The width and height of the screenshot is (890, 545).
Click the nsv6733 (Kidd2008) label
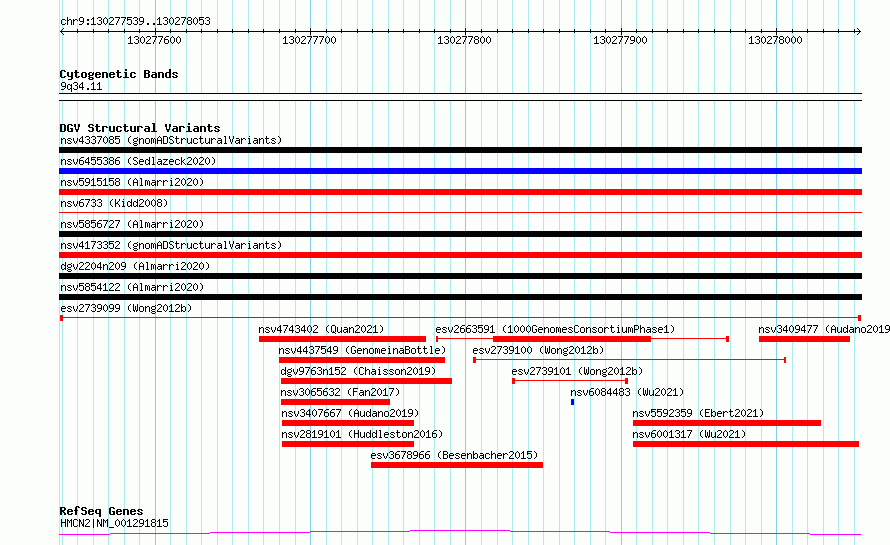[114, 203]
